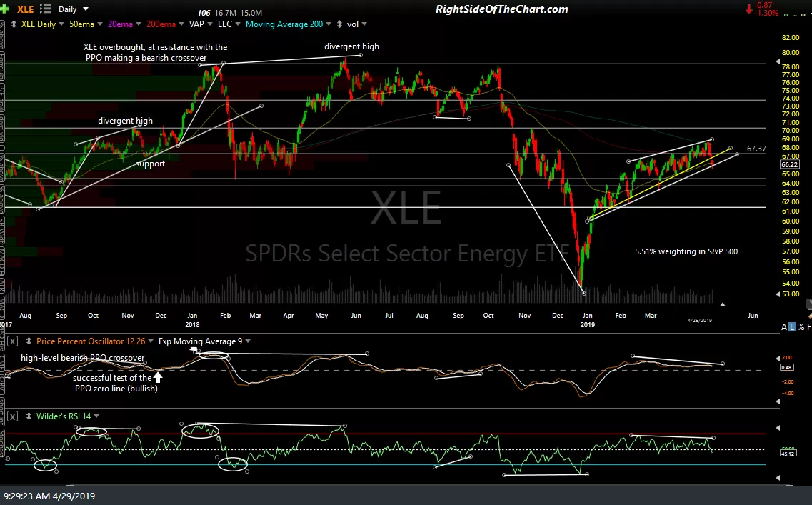The height and width of the screenshot is (505, 812).
Task: Click the 'XLE overbought, at resistance' annotation
Action: (155, 52)
